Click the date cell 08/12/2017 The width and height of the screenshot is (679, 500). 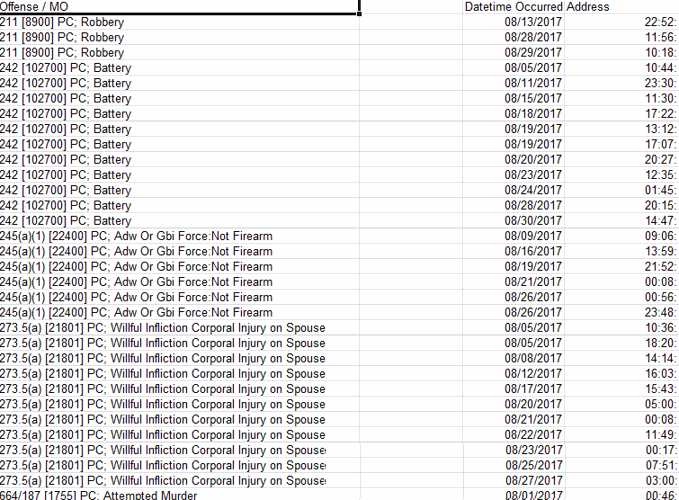pyautogui.click(x=533, y=374)
